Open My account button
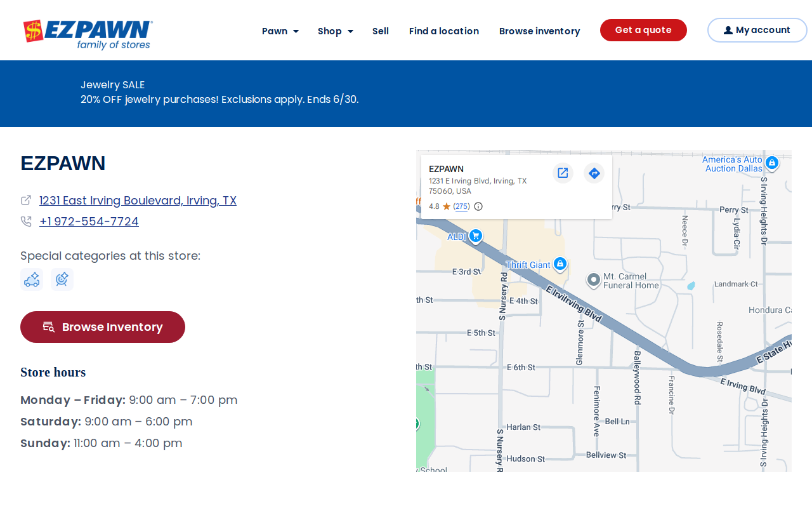The image size is (812, 508). tap(757, 30)
